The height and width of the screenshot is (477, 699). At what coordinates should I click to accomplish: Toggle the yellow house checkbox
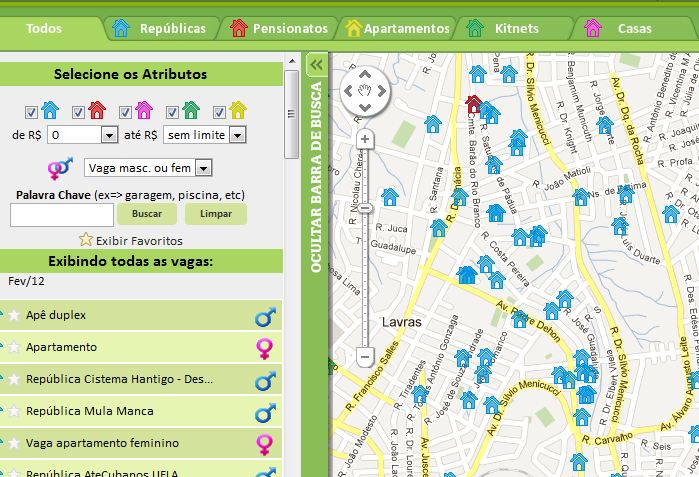(x=219, y=111)
